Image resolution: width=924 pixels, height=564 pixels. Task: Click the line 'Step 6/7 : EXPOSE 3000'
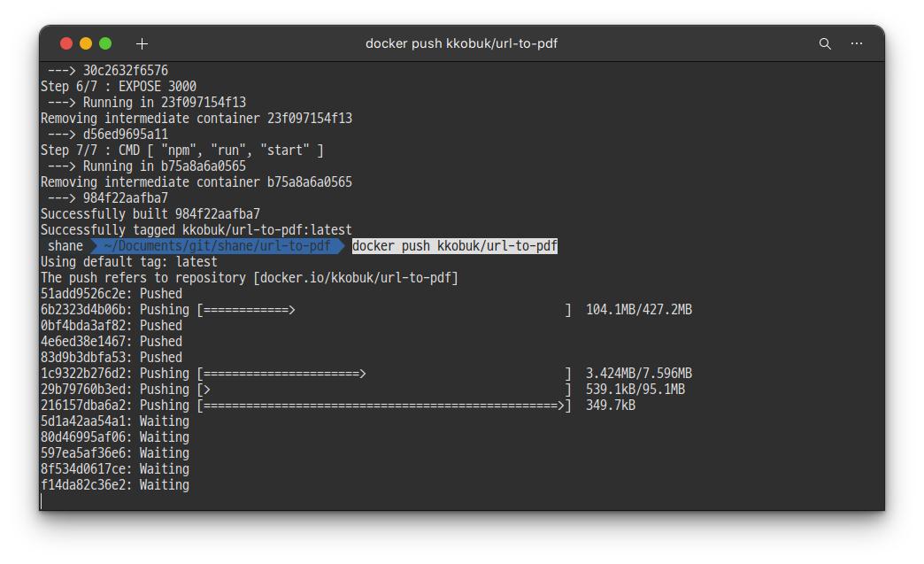coord(119,87)
